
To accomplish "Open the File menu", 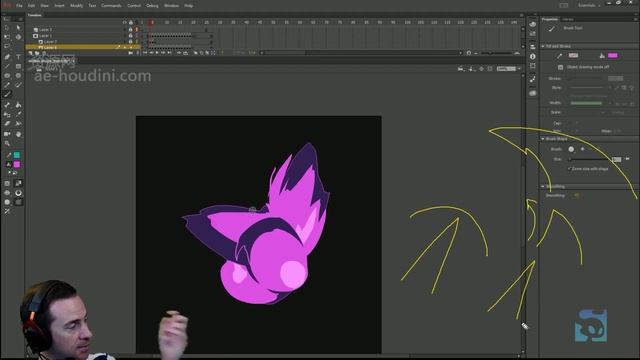I will (19, 6).
